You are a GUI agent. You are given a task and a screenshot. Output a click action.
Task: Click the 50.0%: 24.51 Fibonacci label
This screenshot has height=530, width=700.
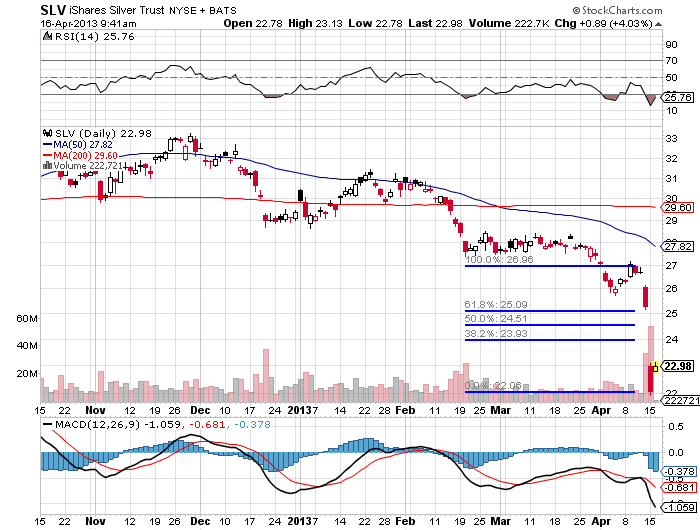click(496, 319)
